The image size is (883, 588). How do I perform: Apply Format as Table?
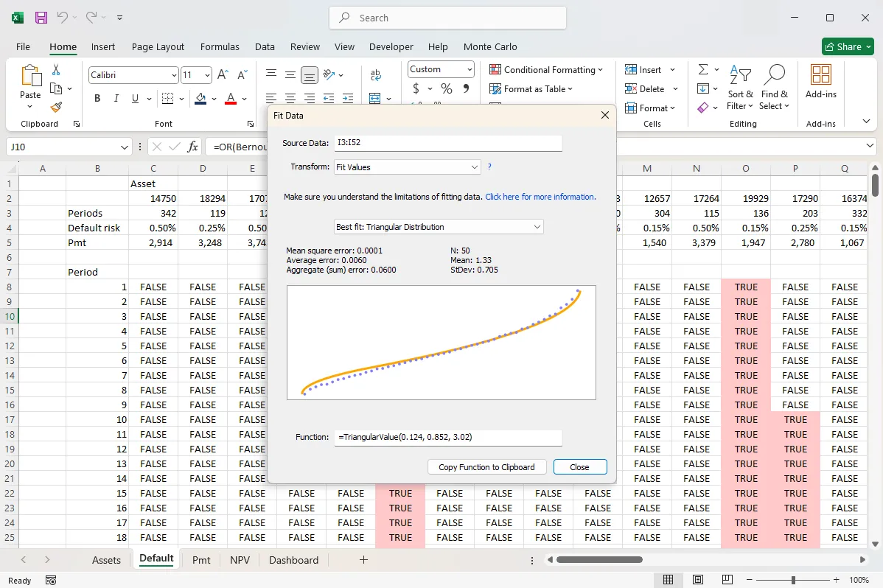531,88
